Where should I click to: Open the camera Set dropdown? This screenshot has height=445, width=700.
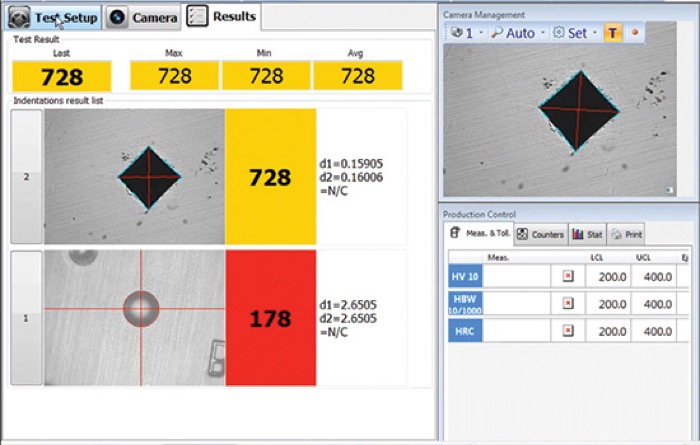point(595,33)
